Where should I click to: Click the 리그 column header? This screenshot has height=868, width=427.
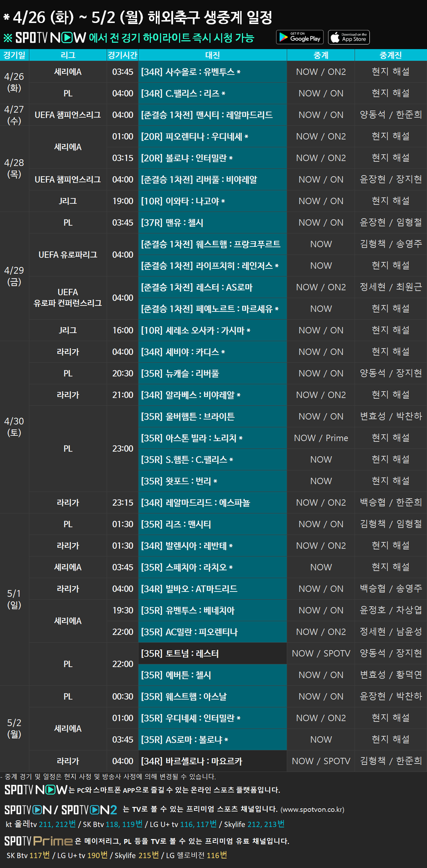click(x=68, y=55)
